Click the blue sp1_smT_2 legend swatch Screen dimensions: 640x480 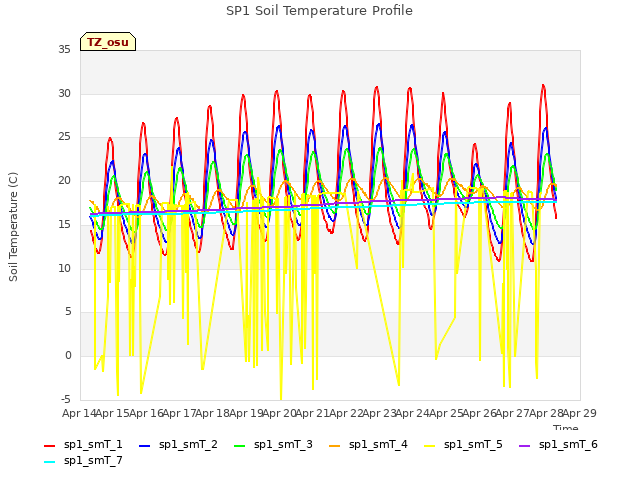coord(144,446)
